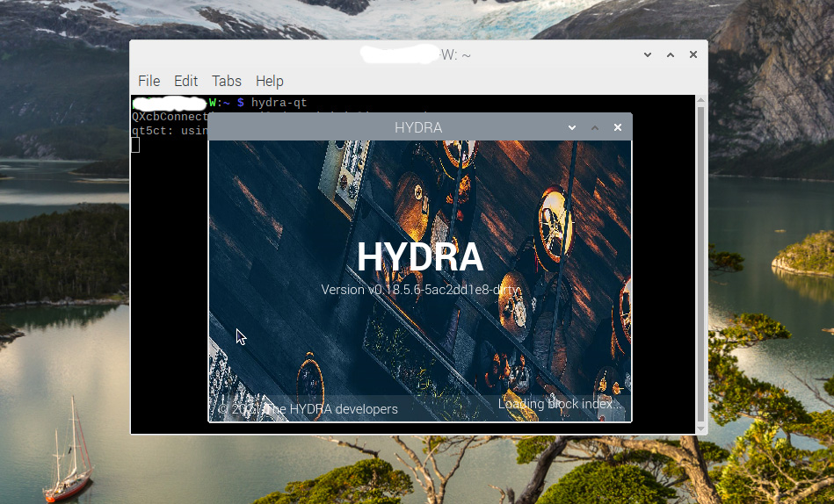
Task: Click the version v0.18.5.6 string
Action: 420,290
